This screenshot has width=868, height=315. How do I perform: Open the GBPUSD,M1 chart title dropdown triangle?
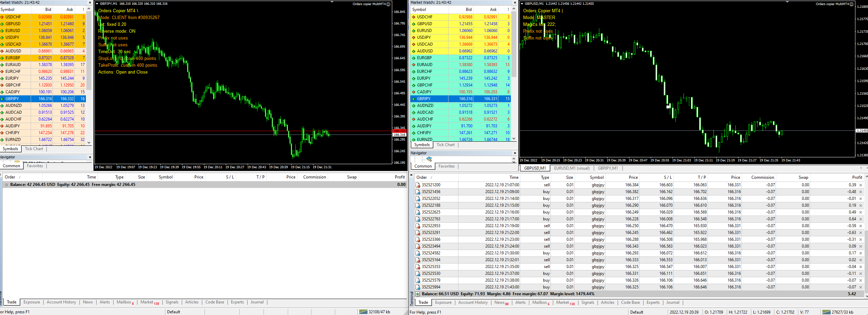coord(522,4)
